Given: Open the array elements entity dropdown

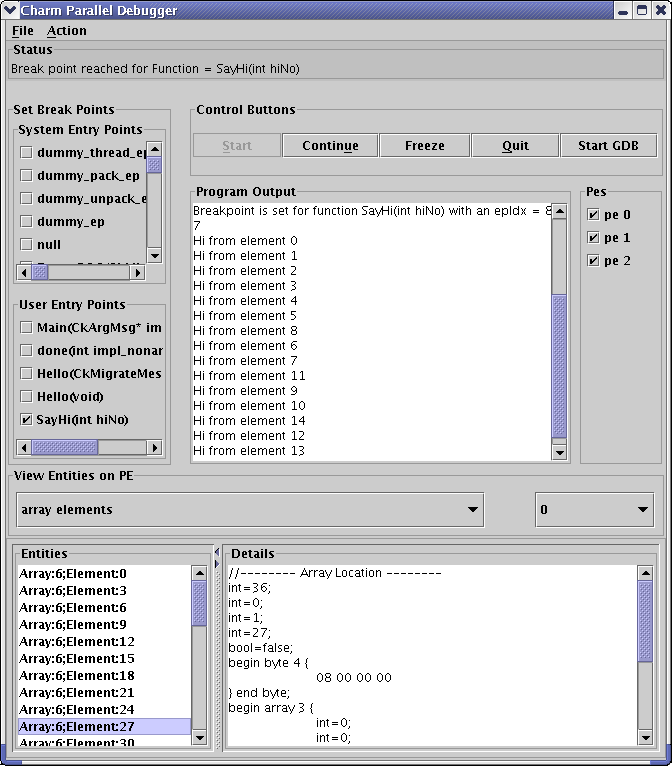Looking at the screenshot, I should pos(250,510).
